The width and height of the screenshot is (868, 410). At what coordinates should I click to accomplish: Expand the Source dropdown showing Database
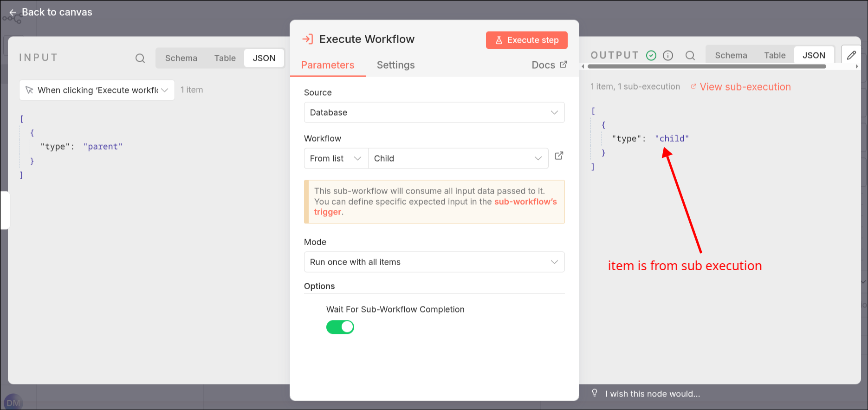click(x=434, y=112)
